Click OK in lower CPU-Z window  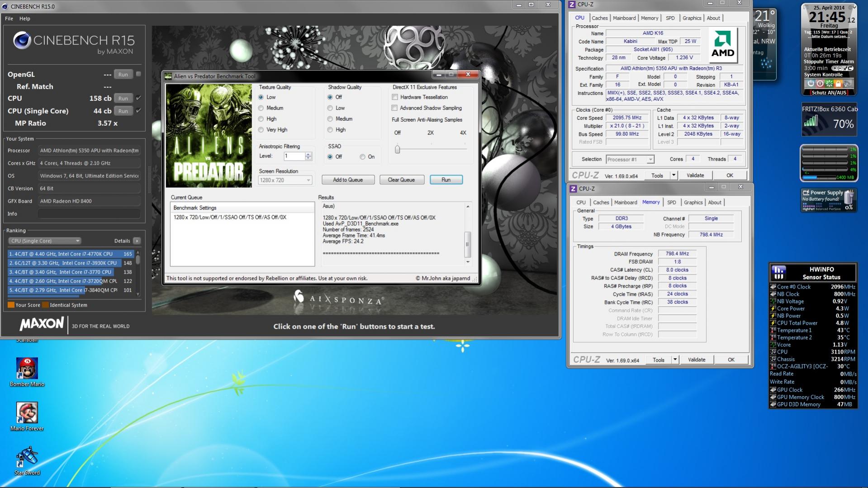[x=731, y=360]
